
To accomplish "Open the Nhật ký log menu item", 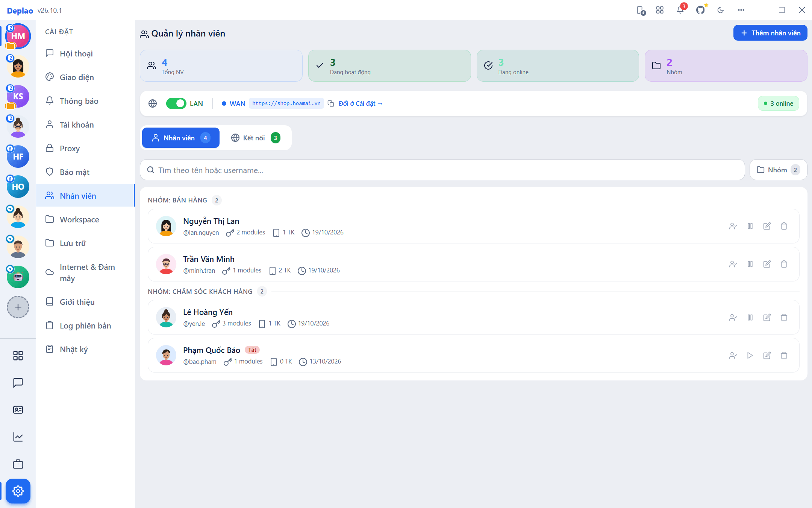I will (85, 349).
